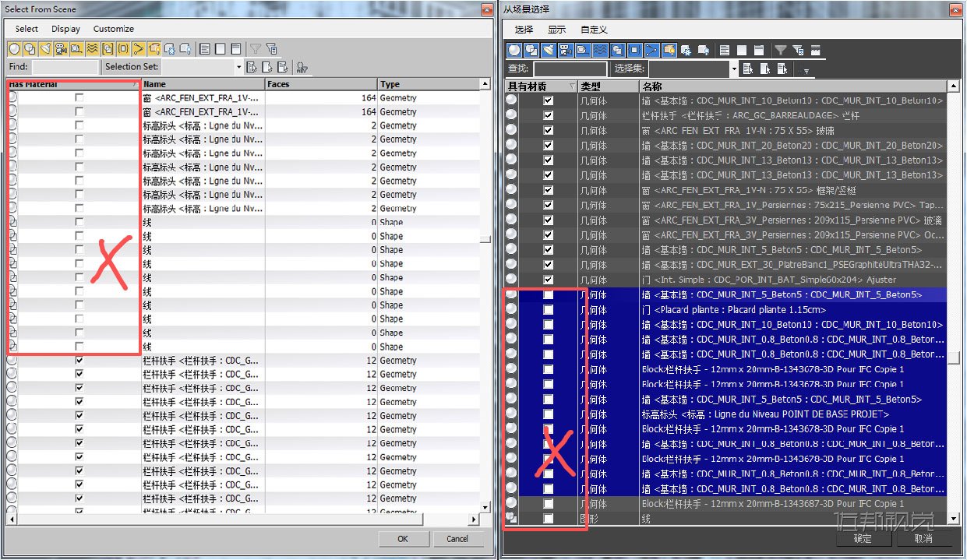The width and height of the screenshot is (967, 560).
Task: Sort by Faces column header
Action: point(321,84)
